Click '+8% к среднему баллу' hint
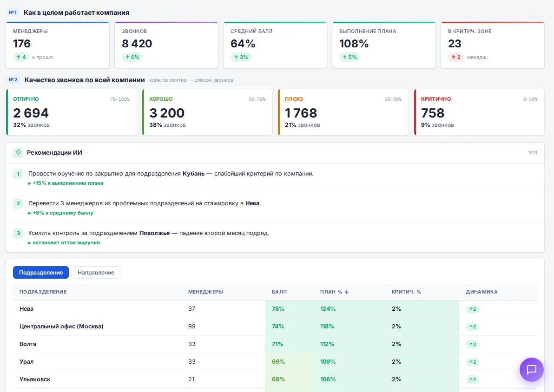The width and height of the screenshot is (554, 392). pos(61,213)
